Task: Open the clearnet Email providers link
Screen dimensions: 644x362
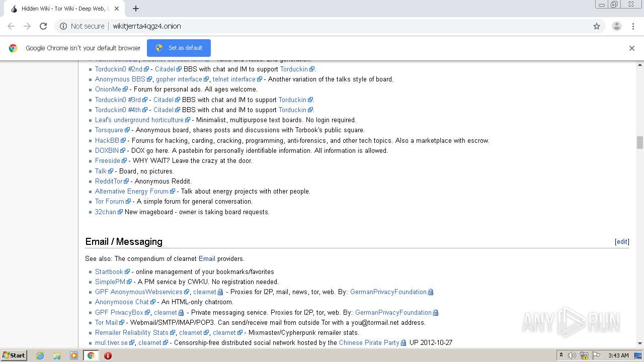Action: (x=207, y=258)
